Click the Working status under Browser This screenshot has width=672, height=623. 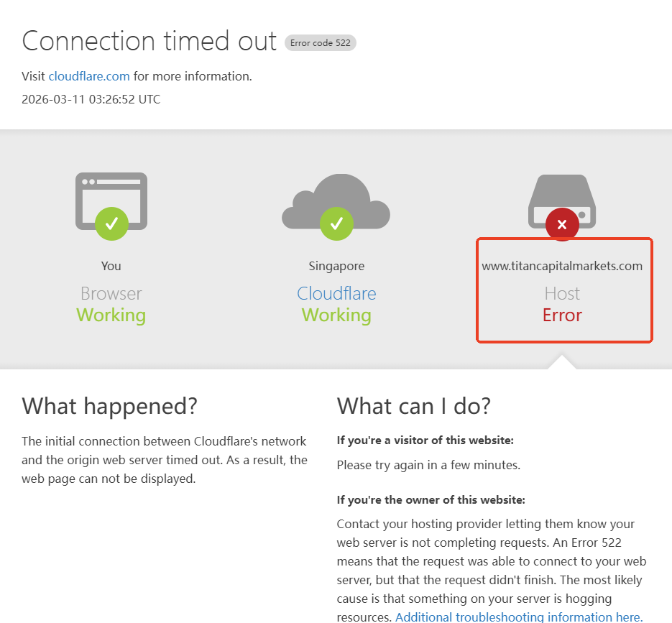[111, 315]
